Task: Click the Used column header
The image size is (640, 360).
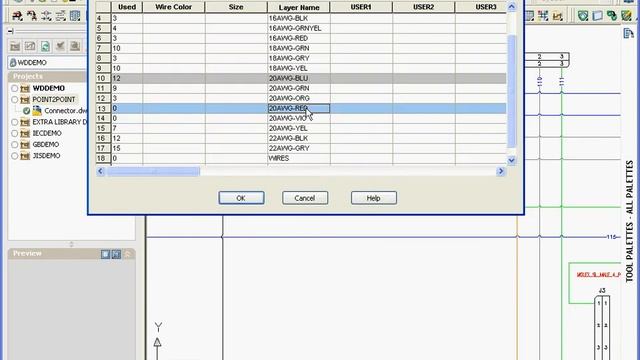Action: click(x=127, y=7)
